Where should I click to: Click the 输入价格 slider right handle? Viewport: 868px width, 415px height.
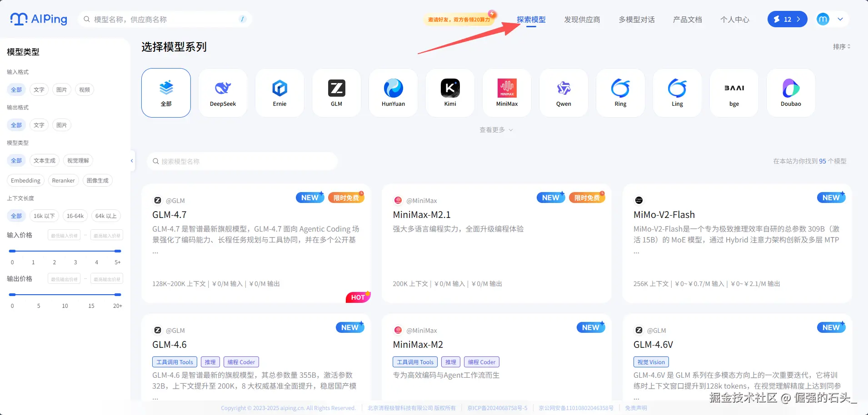point(118,251)
